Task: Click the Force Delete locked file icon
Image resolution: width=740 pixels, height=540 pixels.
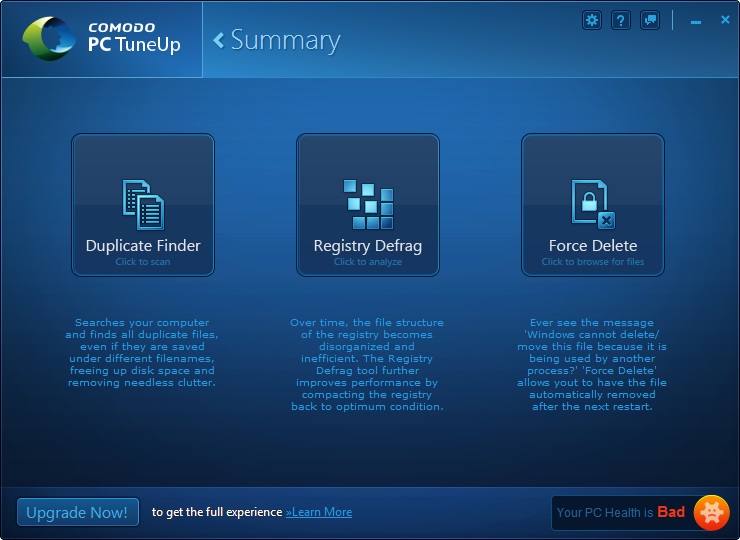Action: pyautogui.click(x=593, y=204)
